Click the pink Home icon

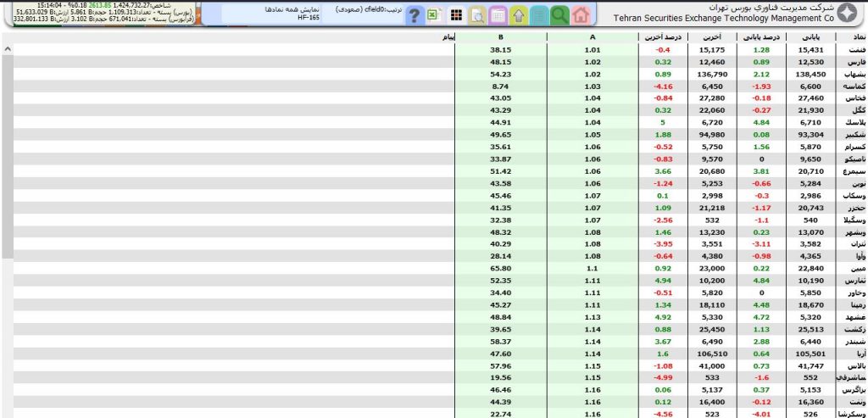tap(580, 14)
